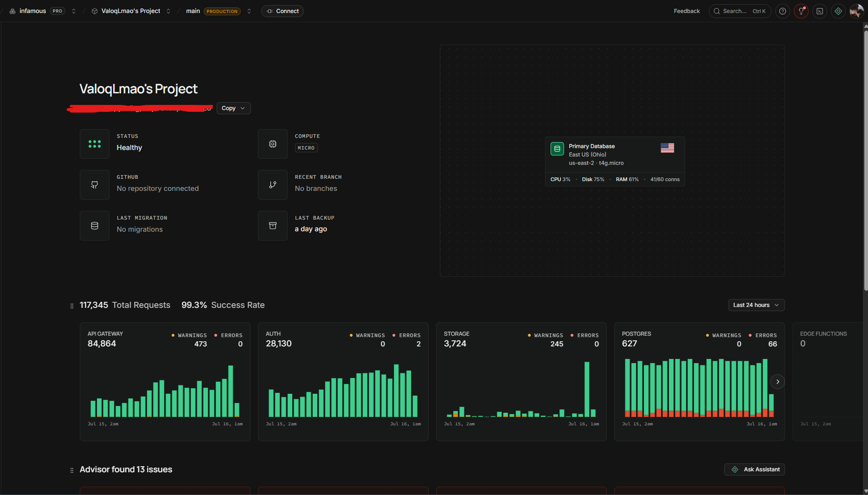Click the GitHub icon tile
Screen dimensions: 868x495
pos(95,185)
